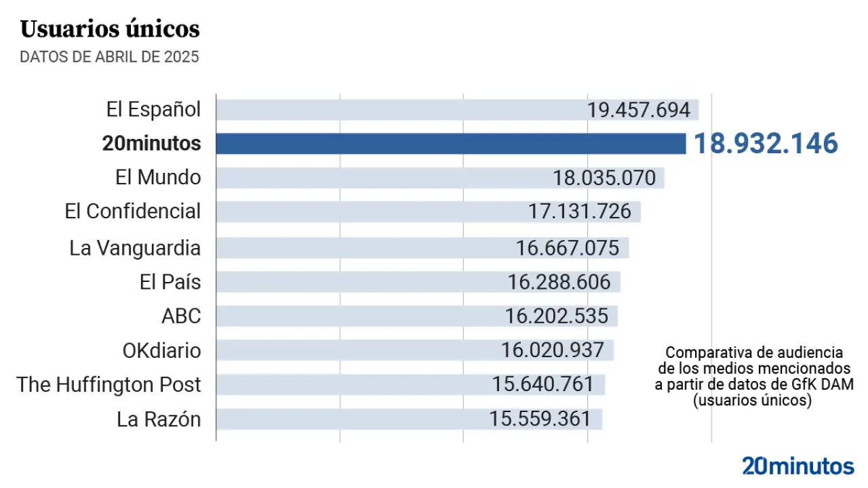Viewport: 868px width, 488px height.
Task: Select the La Razón bar value 15.559.361
Action: pos(540,419)
